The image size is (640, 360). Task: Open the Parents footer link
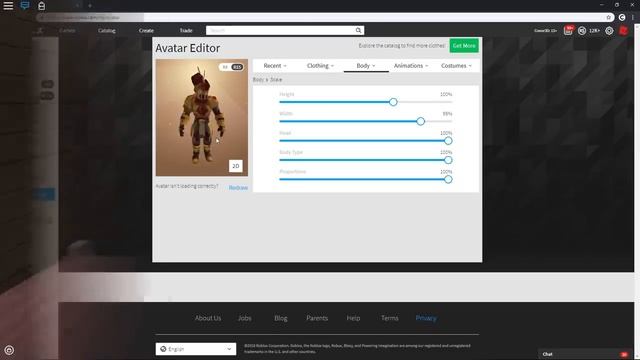[x=317, y=318]
